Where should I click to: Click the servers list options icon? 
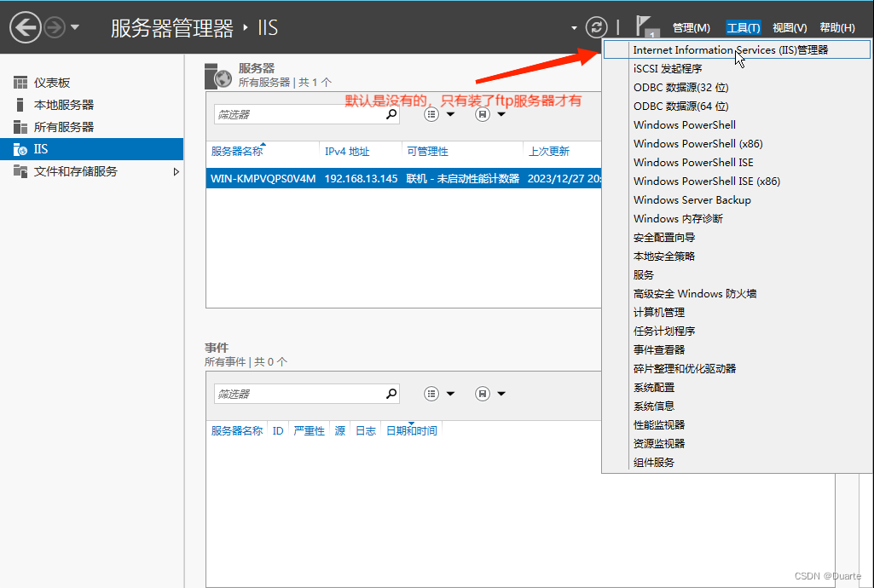coord(431,114)
